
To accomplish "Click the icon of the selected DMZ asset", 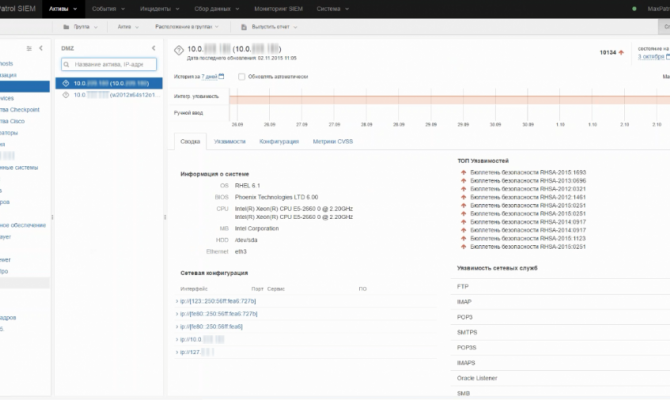I will (66, 84).
